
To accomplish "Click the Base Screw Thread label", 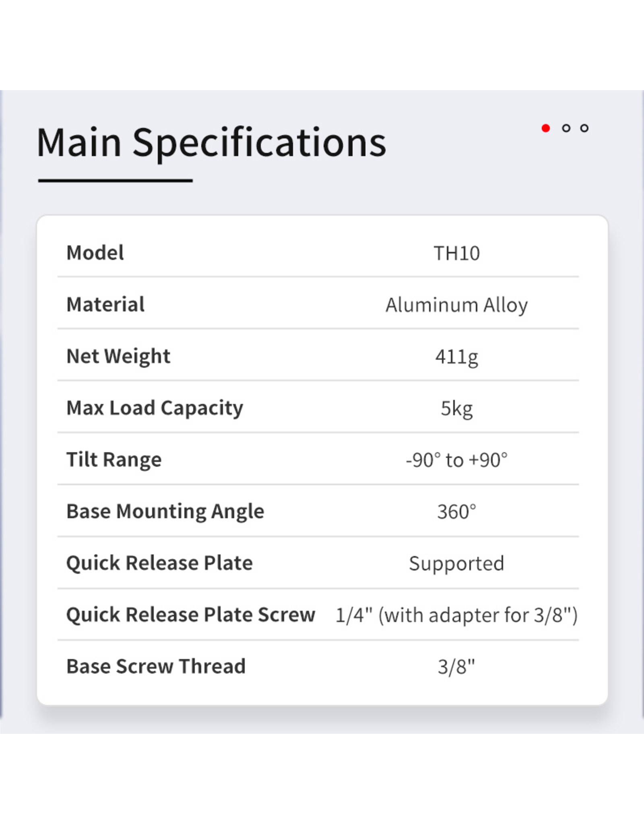I will coord(156,667).
